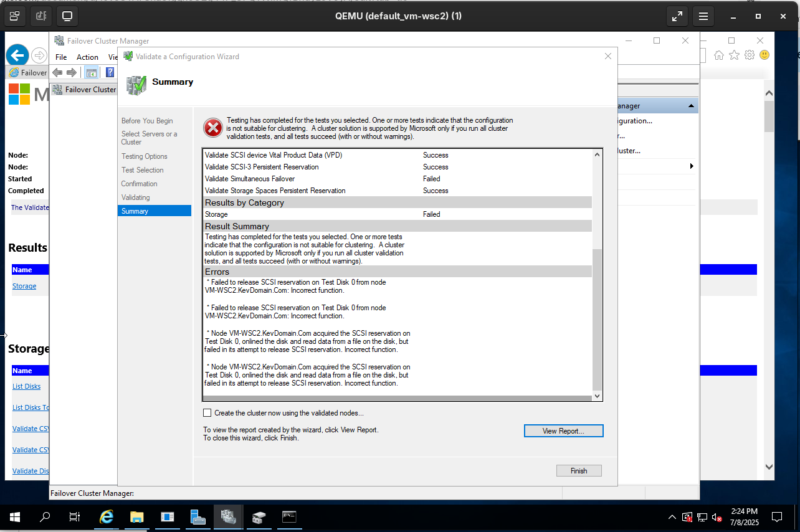Open the File menu

click(61, 57)
